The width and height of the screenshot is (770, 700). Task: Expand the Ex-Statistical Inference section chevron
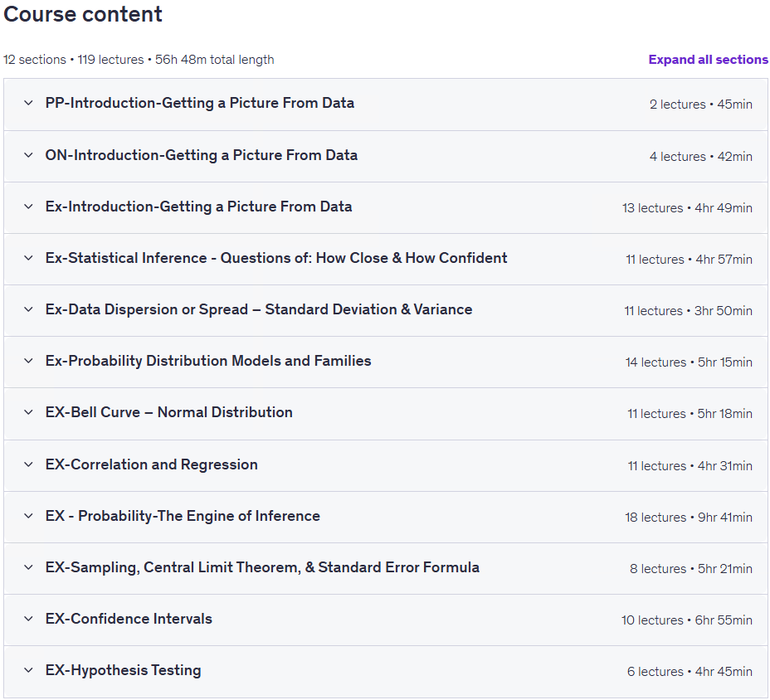tap(28, 258)
